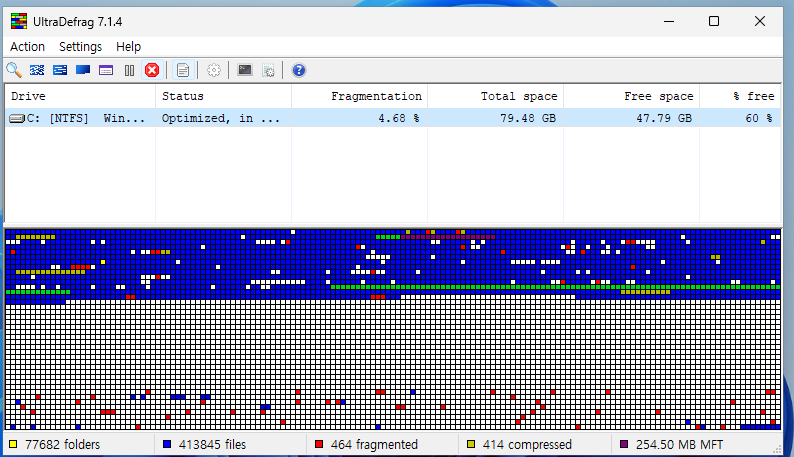Select the C: [NTFS] drive row
The image size is (794, 457).
pyautogui.click(x=392, y=118)
